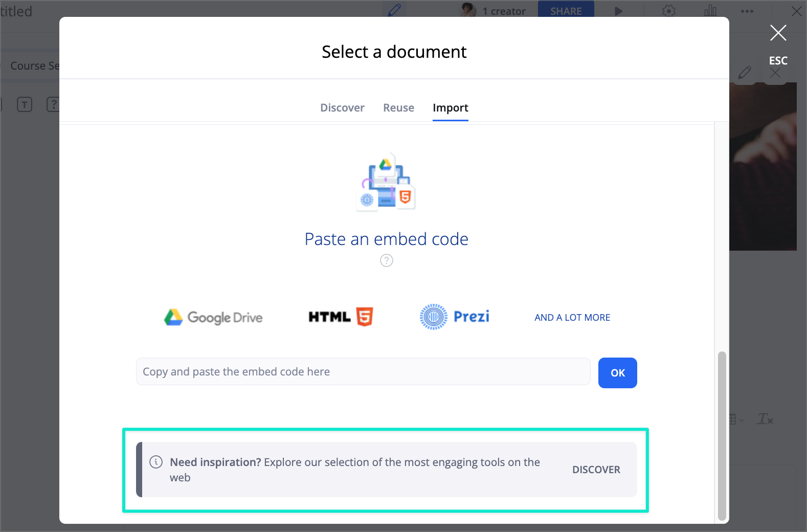
Task: Confirm embed code with the OK button
Action: click(x=618, y=373)
